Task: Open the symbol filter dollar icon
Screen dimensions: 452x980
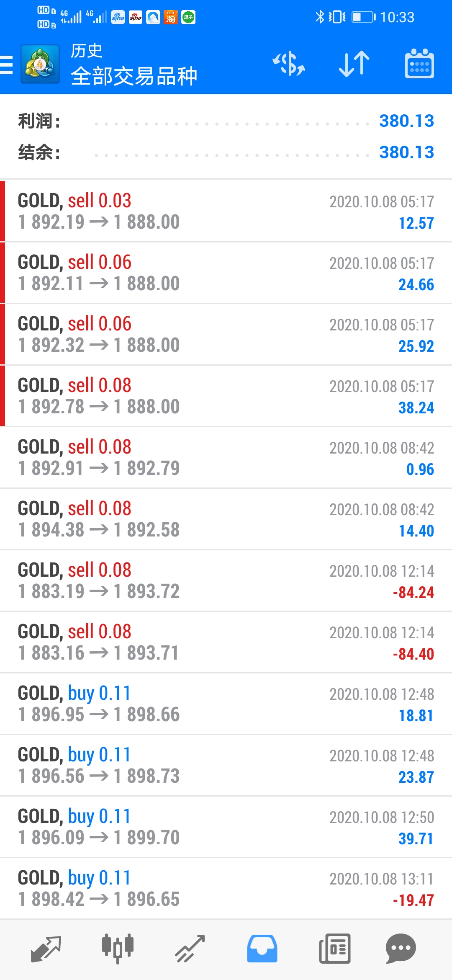Action: pyautogui.click(x=289, y=64)
